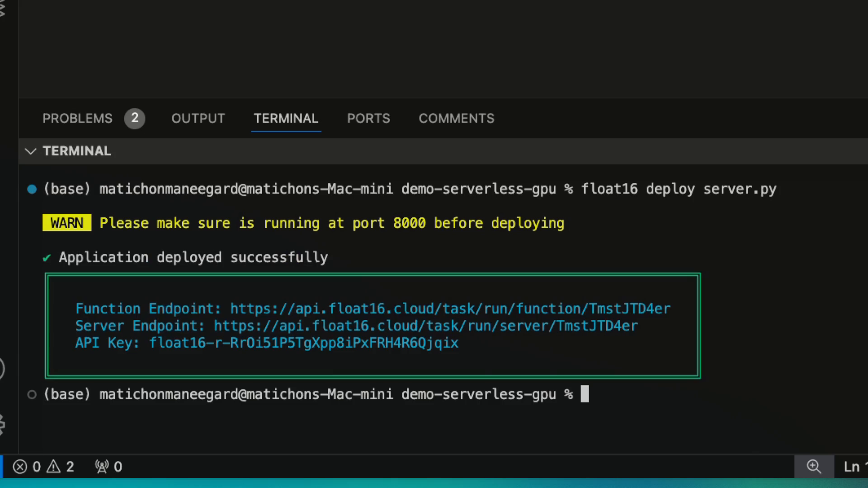Open the problems count badge showing 2

click(x=135, y=118)
